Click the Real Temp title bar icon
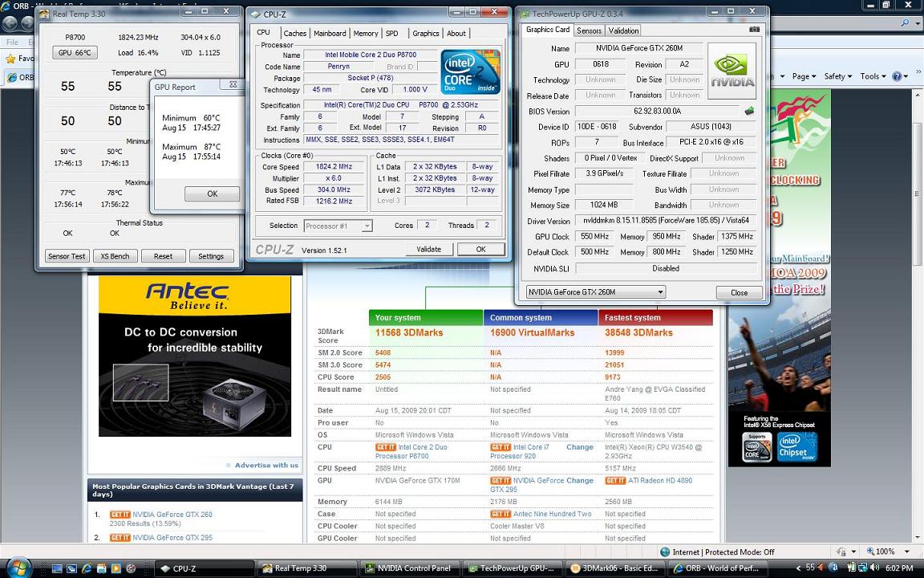Screen dimensions: 924x578 pos(44,14)
